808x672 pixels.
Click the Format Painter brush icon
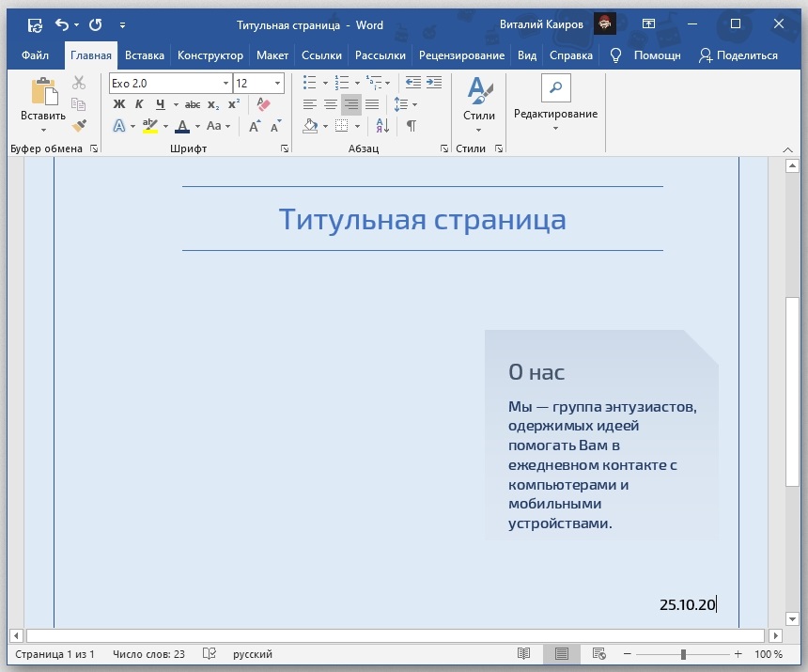[79, 125]
